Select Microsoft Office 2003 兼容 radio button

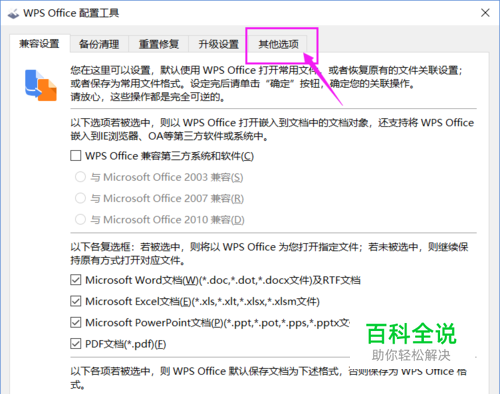coord(80,177)
